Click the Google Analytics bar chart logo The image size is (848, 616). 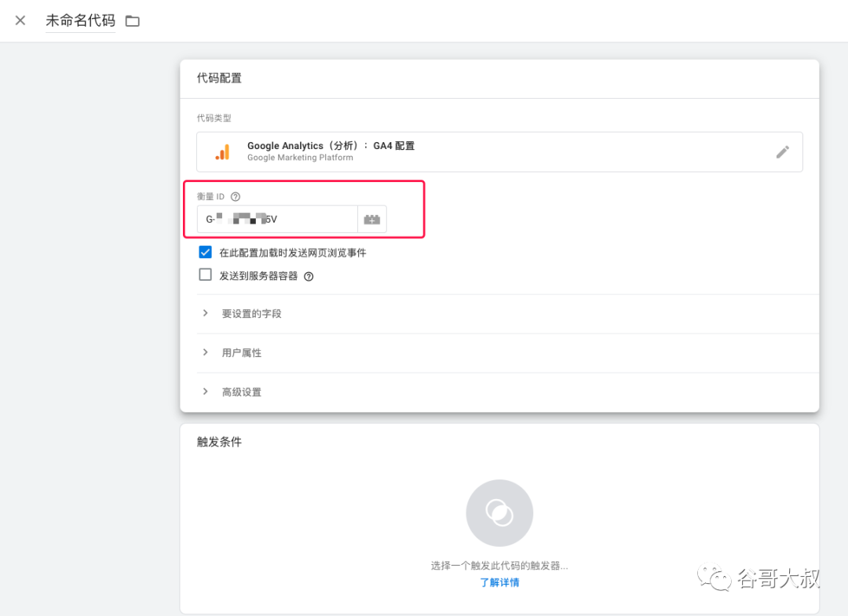(223, 152)
